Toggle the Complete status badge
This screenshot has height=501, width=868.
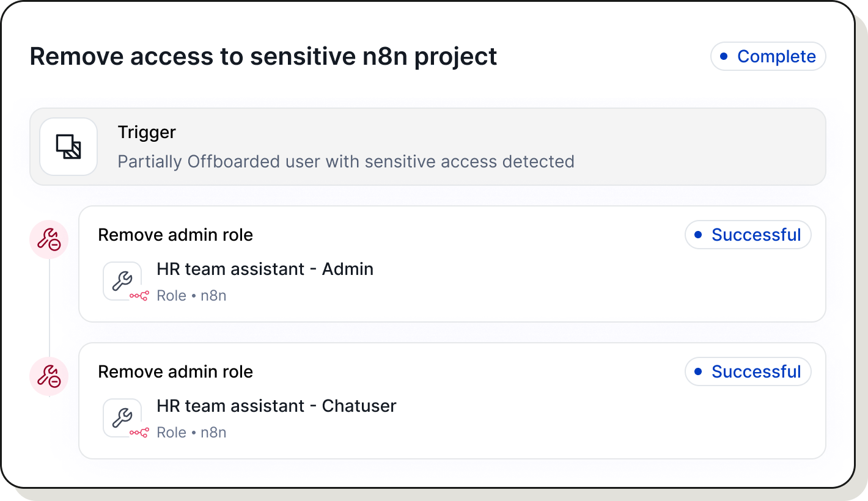click(768, 56)
